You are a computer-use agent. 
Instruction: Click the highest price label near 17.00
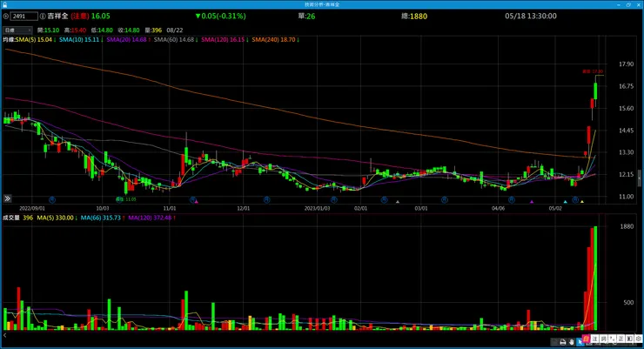pos(593,71)
